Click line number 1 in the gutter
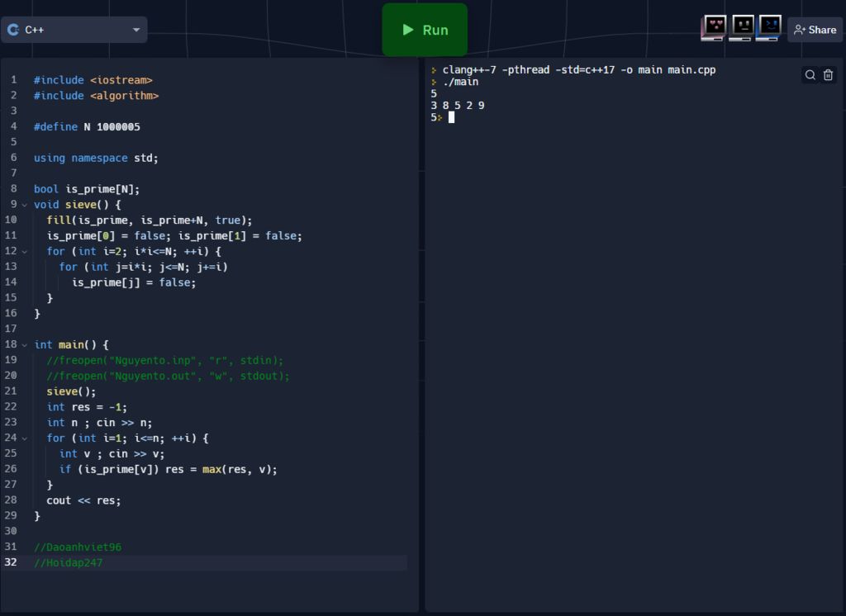Viewport: 846px width, 616px height. 13,80
